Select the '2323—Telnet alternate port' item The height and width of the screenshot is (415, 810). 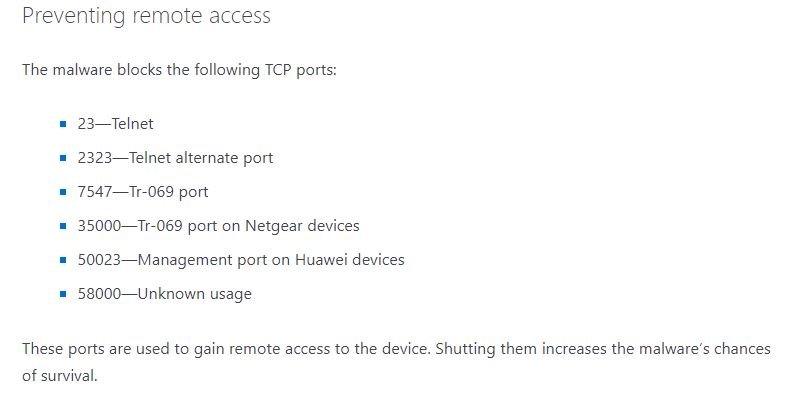pyautogui.click(x=175, y=158)
